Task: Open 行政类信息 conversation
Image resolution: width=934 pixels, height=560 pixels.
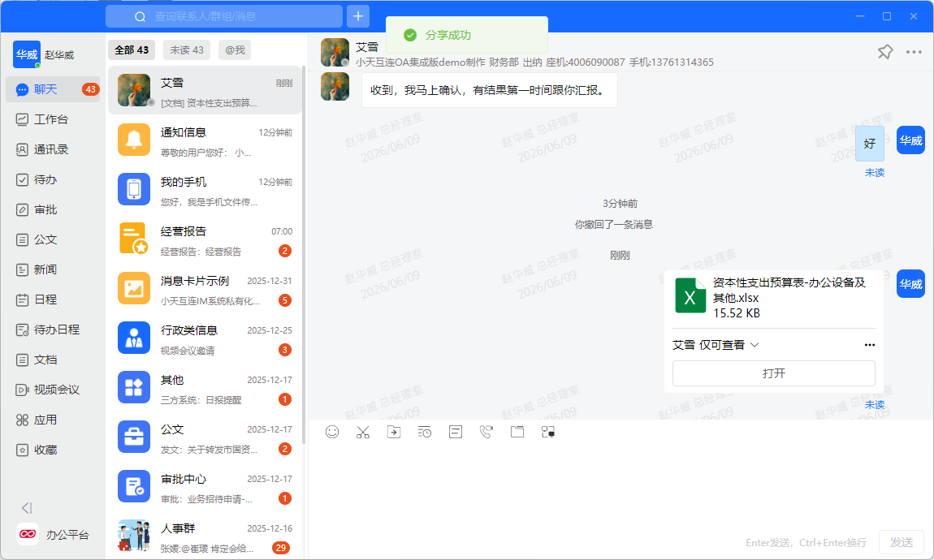Action: coord(205,338)
